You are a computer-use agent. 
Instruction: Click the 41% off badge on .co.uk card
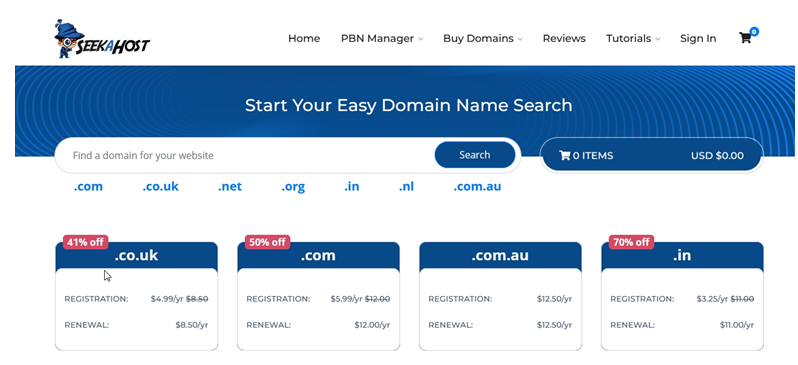pos(85,242)
